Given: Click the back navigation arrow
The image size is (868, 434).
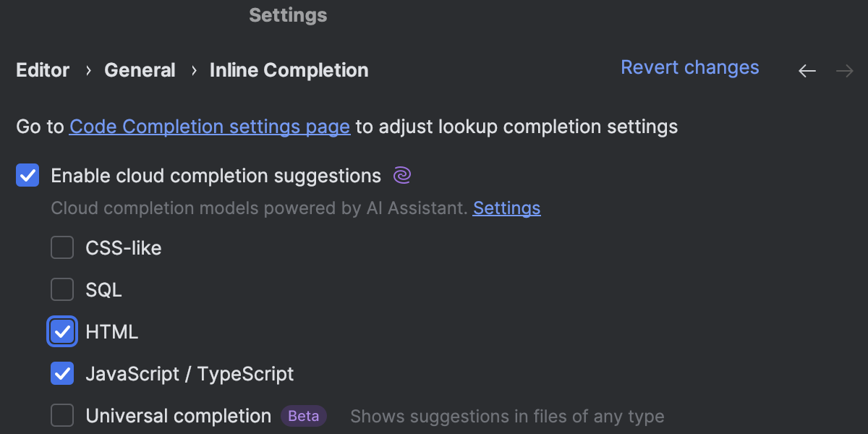Looking at the screenshot, I should 807,70.
